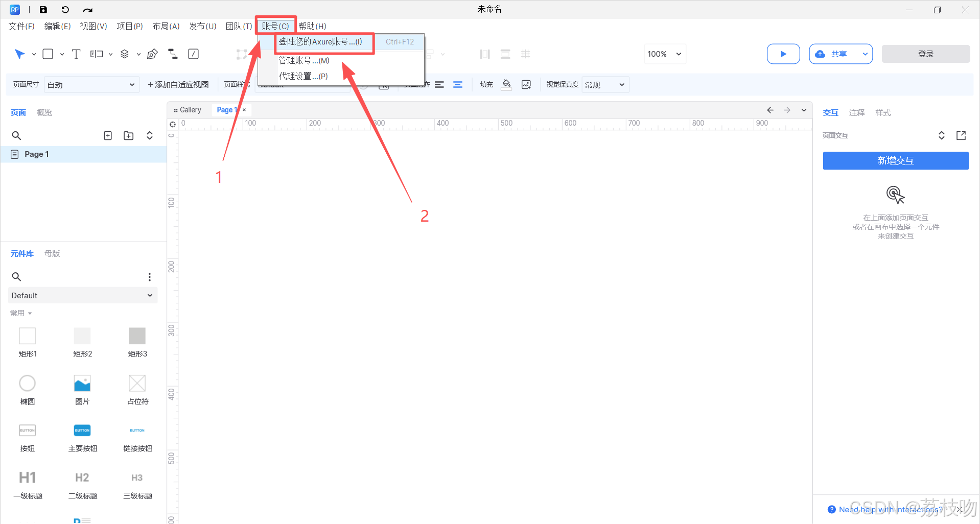Image resolution: width=980 pixels, height=524 pixels.
Task: Choose the rectangle shape tool
Action: pos(48,54)
